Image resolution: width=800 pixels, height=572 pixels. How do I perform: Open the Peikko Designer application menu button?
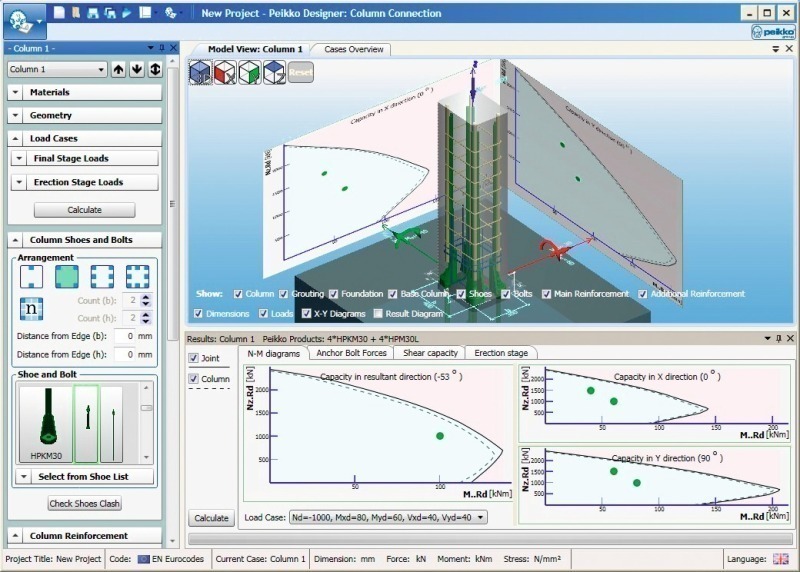pos(24,21)
